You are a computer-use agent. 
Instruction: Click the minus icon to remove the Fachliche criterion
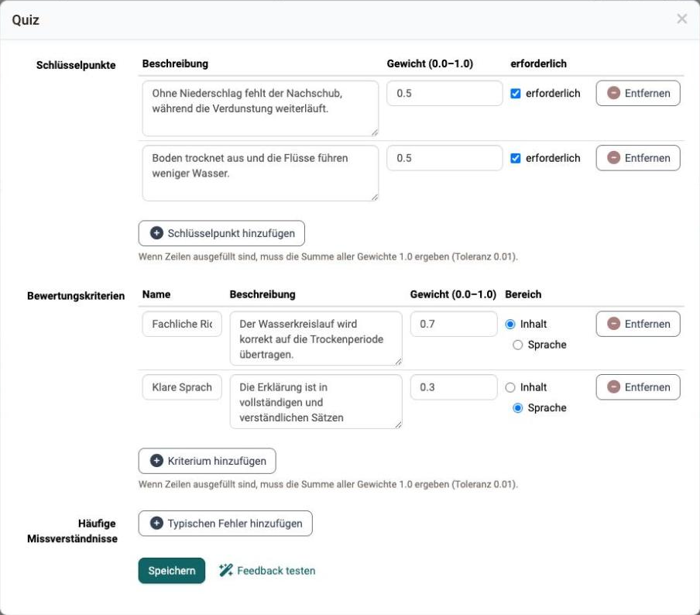(614, 324)
